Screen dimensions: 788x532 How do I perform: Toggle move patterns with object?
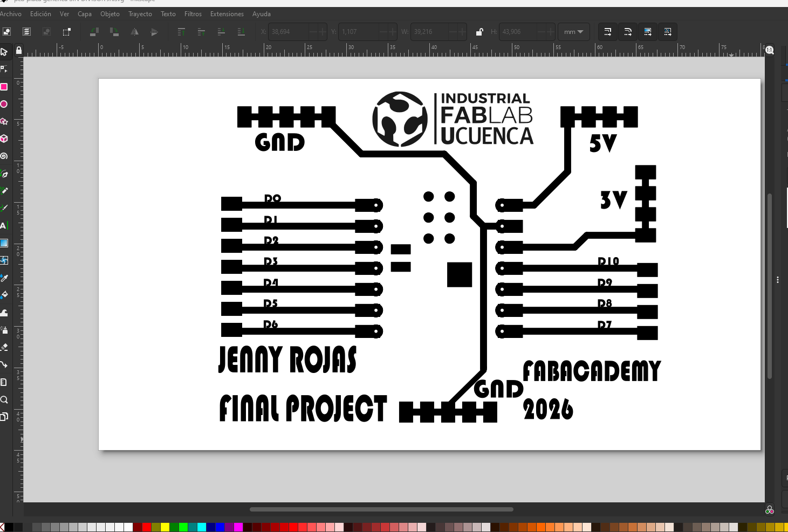tap(668, 32)
